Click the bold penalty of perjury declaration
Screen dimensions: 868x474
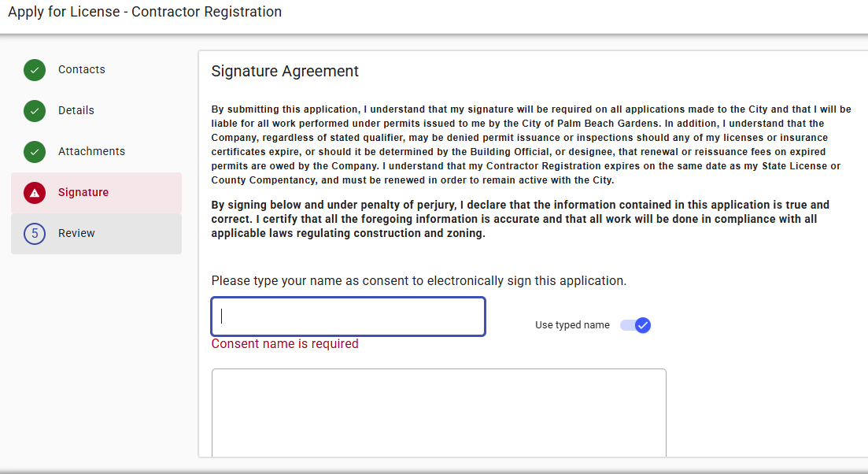[520, 219]
